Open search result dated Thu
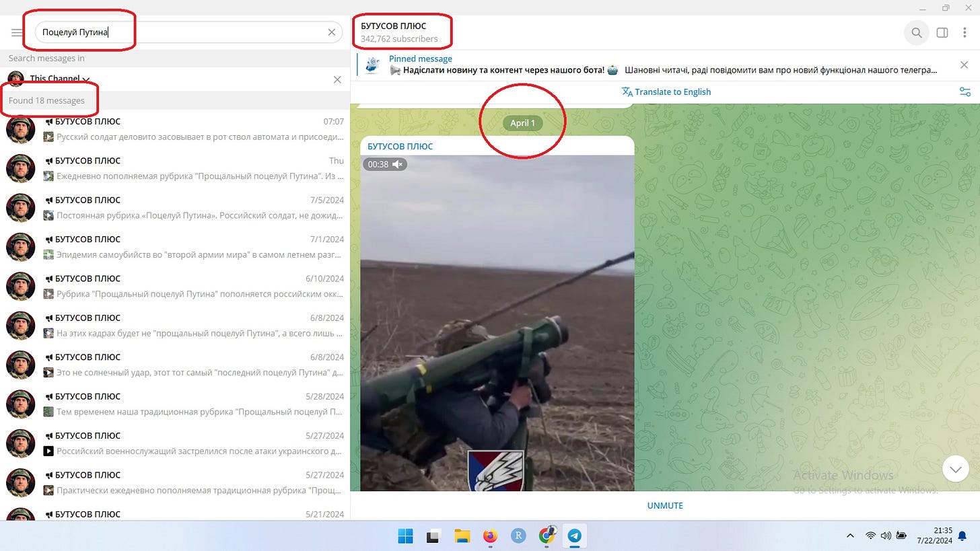Image resolution: width=980 pixels, height=551 pixels. [175, 168]
